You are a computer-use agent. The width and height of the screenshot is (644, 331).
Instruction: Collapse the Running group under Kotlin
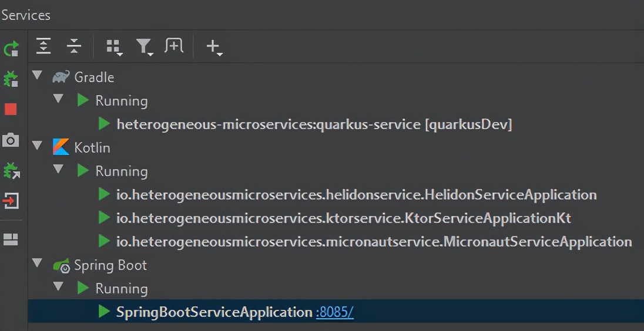(58, 170)
